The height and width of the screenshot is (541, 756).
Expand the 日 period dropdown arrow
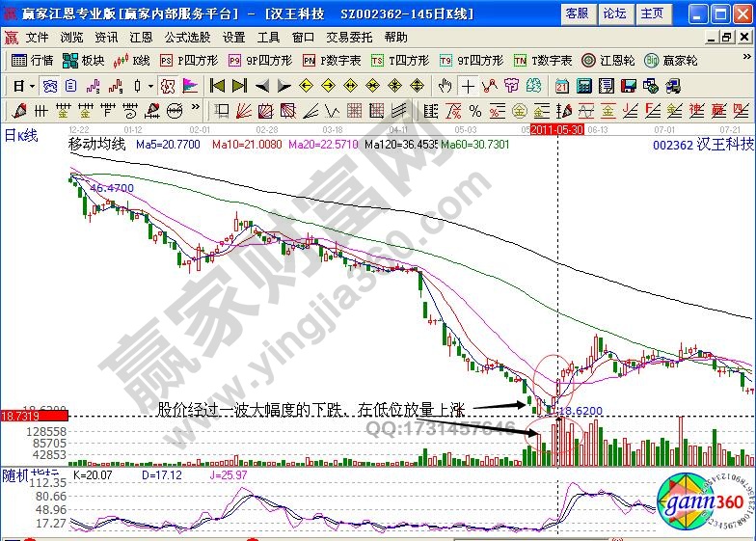click(x=32, y=86)
